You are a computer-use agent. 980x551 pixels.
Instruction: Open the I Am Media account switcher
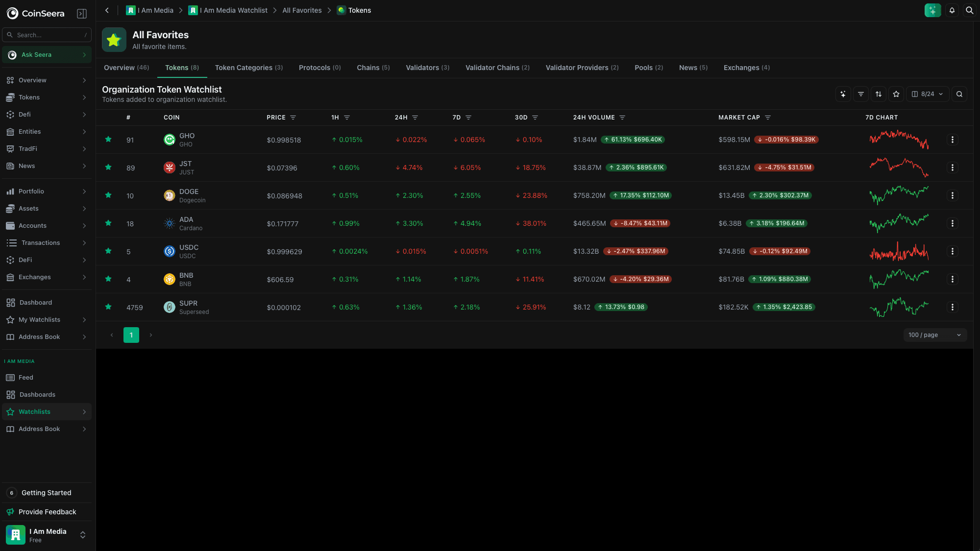[47, 535]
